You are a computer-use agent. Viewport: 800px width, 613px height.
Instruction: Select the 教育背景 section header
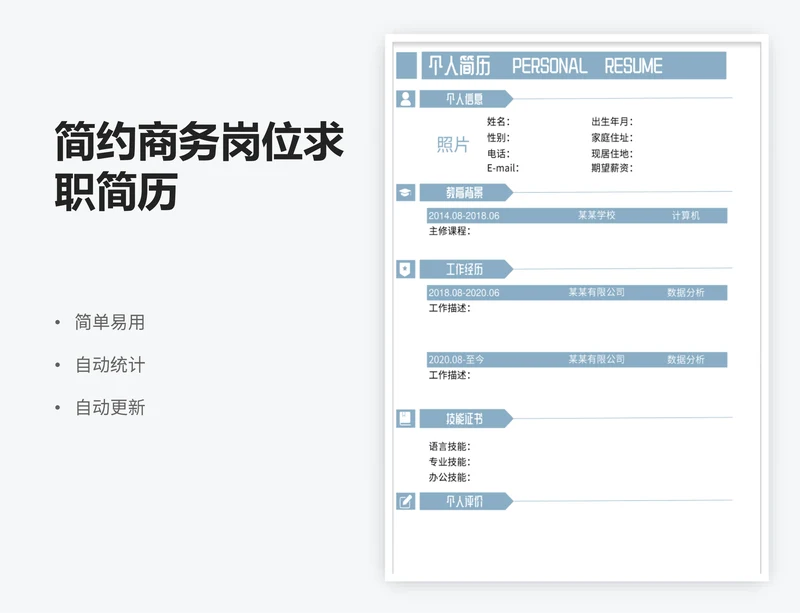point(466,192)
